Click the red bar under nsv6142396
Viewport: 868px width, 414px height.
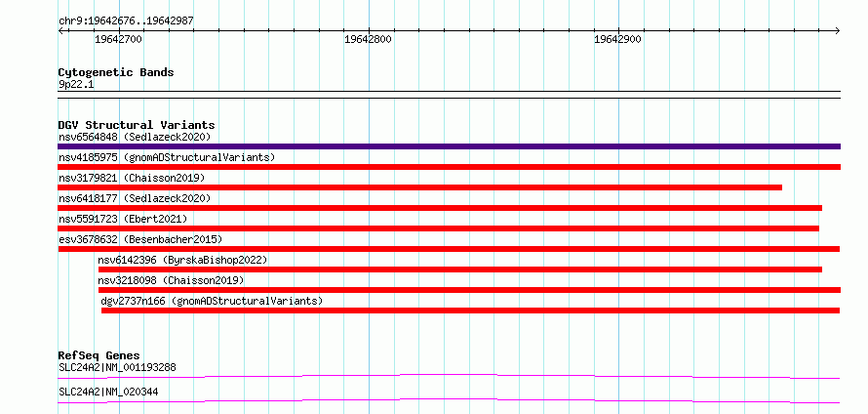pyautogui.click(x=460, y=269)
